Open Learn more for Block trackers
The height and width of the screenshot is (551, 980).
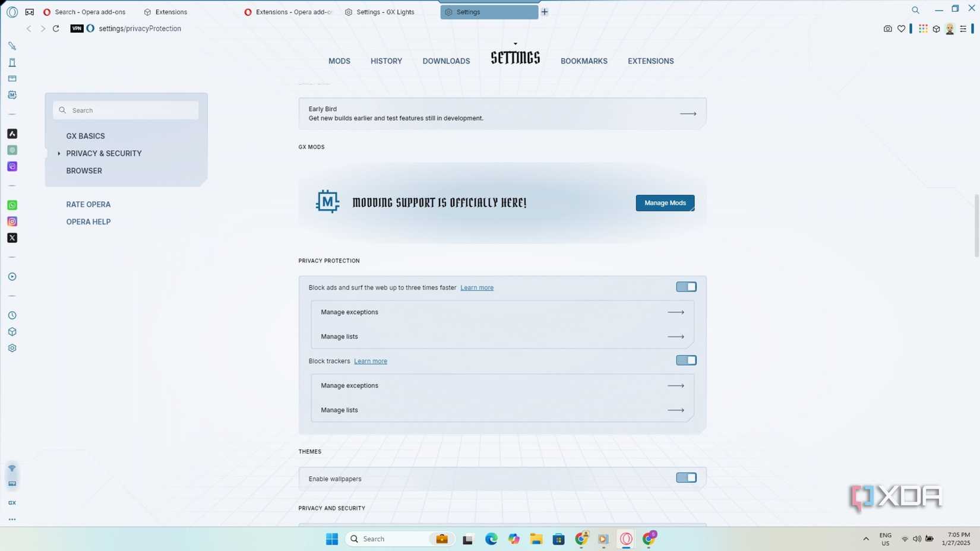point(370,360)
